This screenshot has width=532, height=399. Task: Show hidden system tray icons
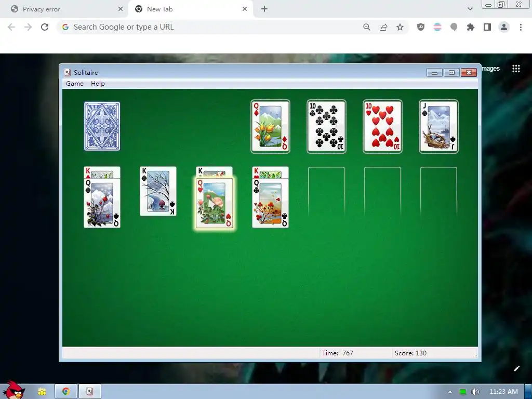(450, 392)
